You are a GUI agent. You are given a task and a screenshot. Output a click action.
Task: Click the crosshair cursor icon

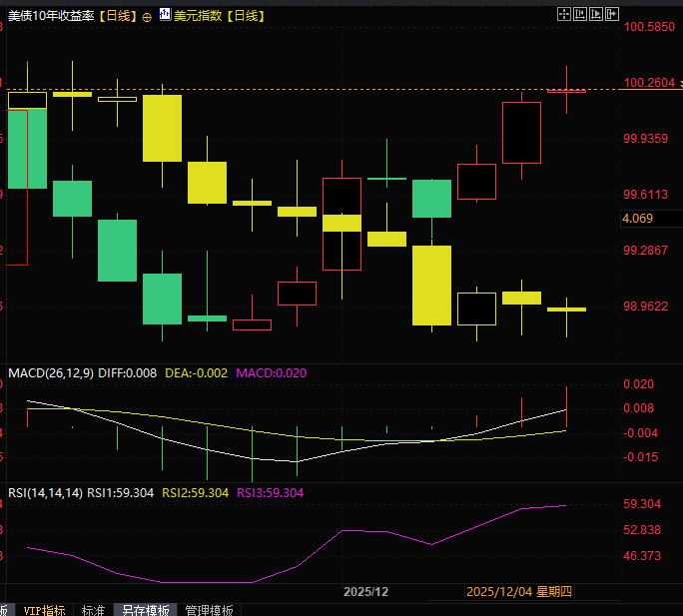564,14
